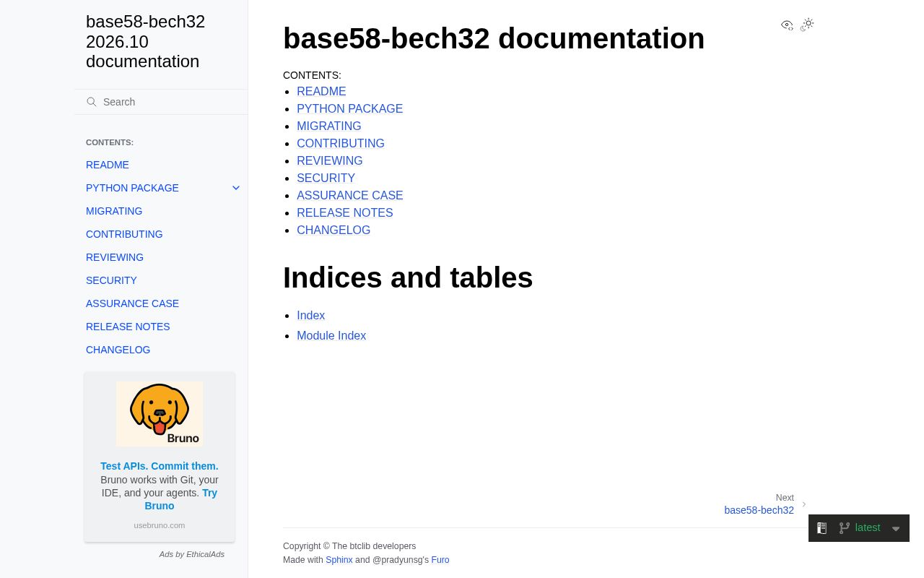Go to MIGRATING in the sidebar
This screenshot has width=924, height=578.
(114, 211)
